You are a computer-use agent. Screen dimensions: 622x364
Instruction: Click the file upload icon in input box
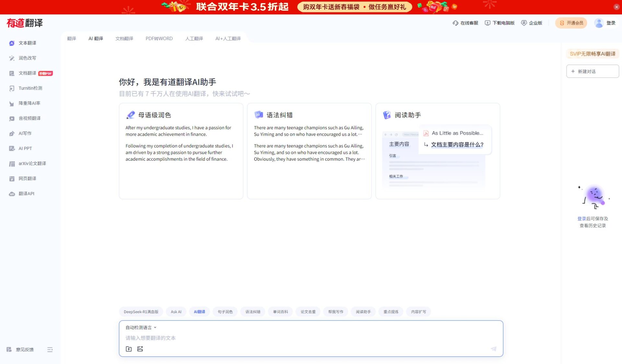[x=129, y=349]
